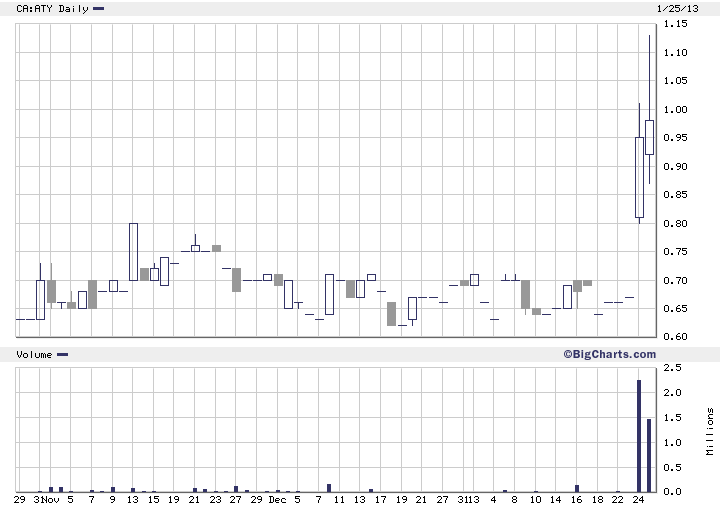Click the final volume bar near 1.5 million

point(649,455)
